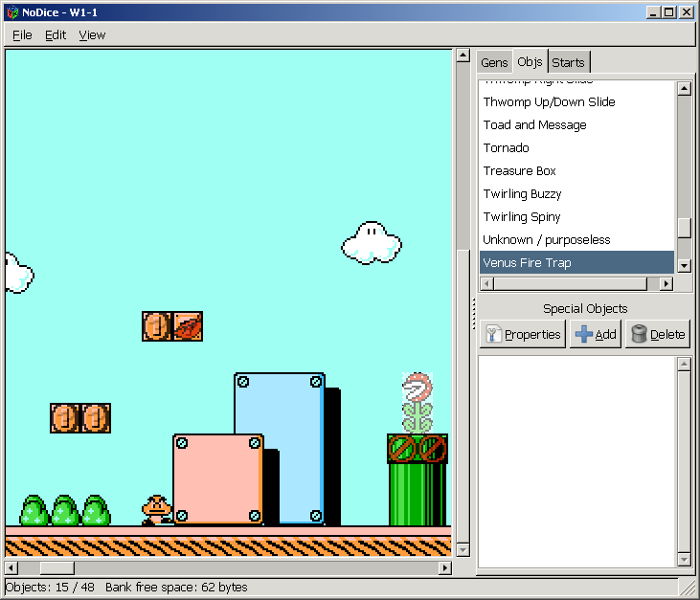Image resolution: width=700 pixels, height=600 pixels.
Task: Click the object list vertical scrollbar thumb
Action: click(684, 229)
